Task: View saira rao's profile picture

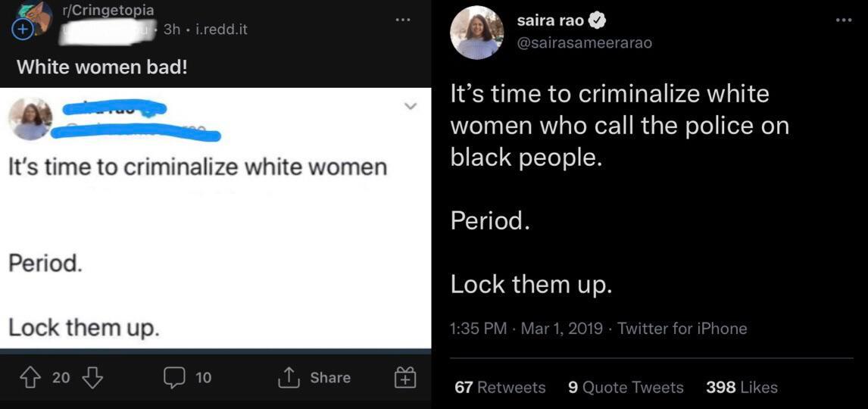Action: click(x=476, y=33)
